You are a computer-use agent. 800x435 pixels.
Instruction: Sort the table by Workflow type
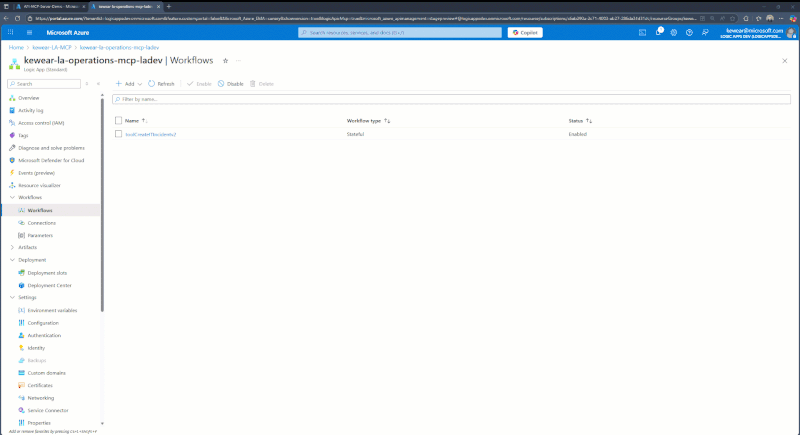[368, 121]
